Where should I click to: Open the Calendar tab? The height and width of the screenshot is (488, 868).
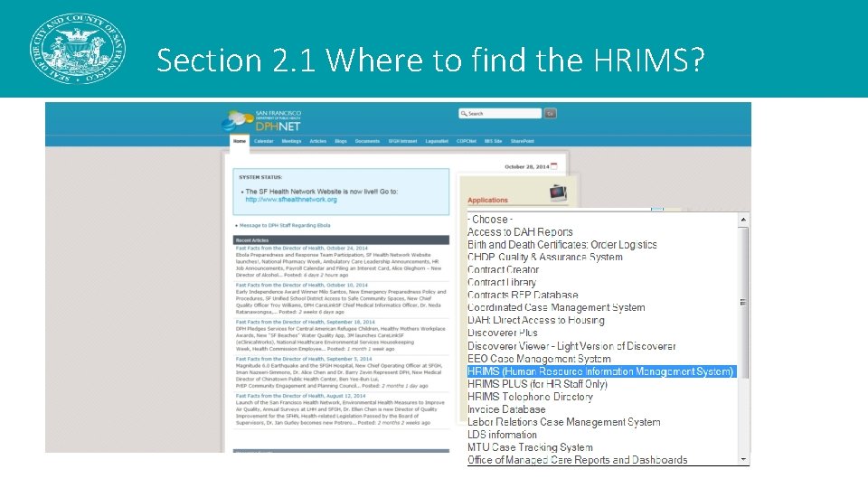click(263, 141)
